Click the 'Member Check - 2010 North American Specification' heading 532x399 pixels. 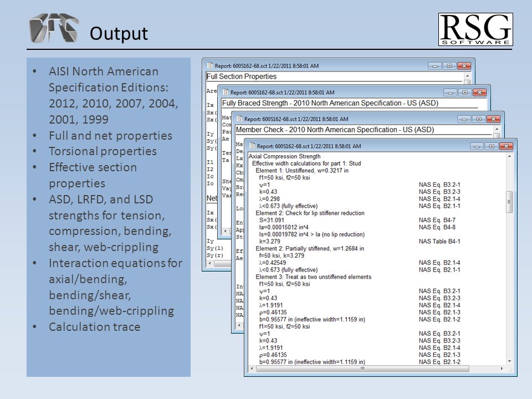click(335, 130)
